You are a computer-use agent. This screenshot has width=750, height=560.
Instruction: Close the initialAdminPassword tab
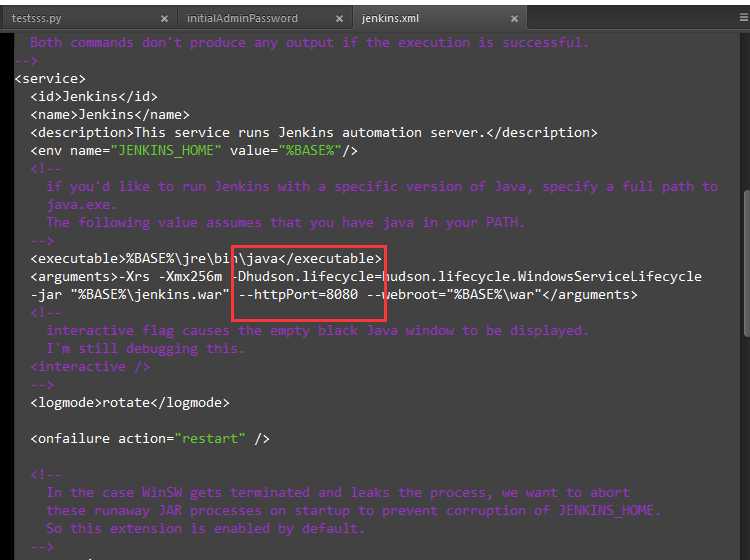(339, 19)
